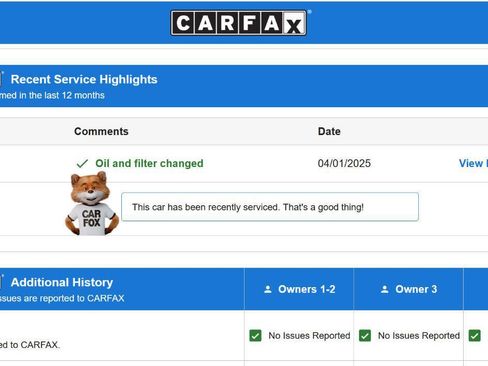Click 'No Issues Reported' under Owners 1-2
This screenshot has width=488, height=366.
coord(309,336)
